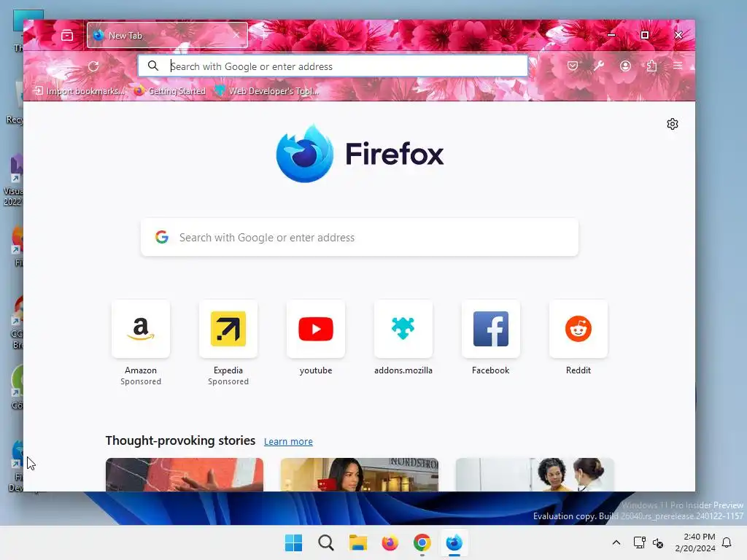Close the New Tab tab
The height and width of the screenshot is (560, 747).
(236, 35)
